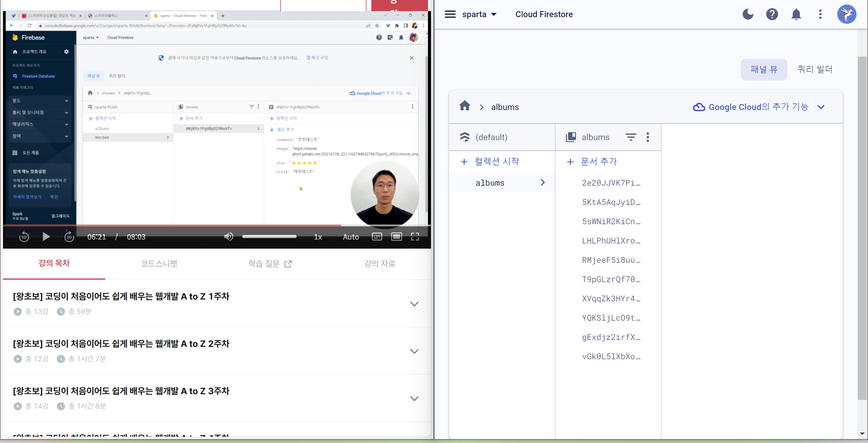Image resolution: width=868 pixels, height=443 pixels.
Task: Toggle theater mode icon
Action: coord(396,237)
